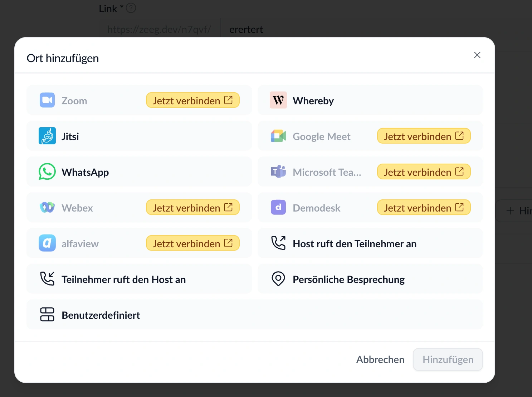Click the location pin icon
Screen dimensions: 532x397
pos(278,279)
